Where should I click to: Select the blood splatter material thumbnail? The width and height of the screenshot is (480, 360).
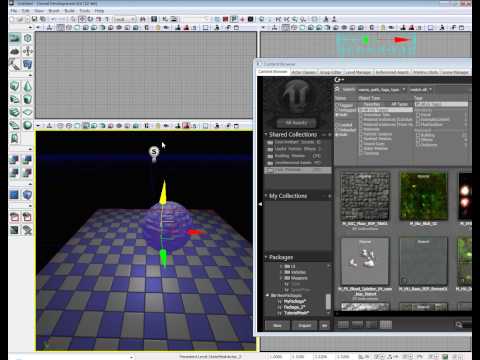click(365, 261)
